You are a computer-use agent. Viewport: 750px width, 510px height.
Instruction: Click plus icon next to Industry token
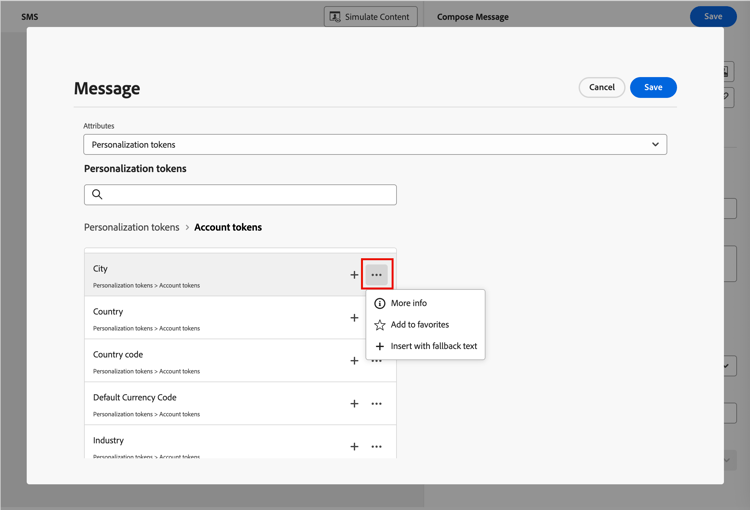click(354, 447)
